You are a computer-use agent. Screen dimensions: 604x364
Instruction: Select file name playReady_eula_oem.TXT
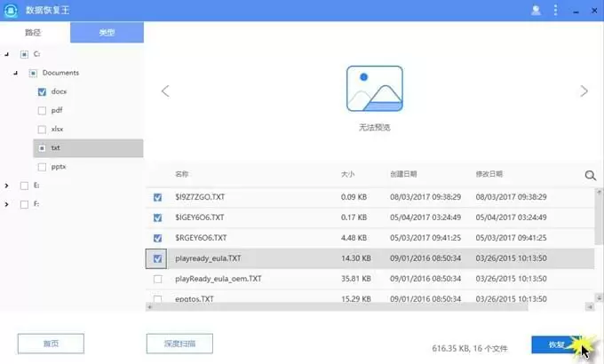[x=219, y=279]
